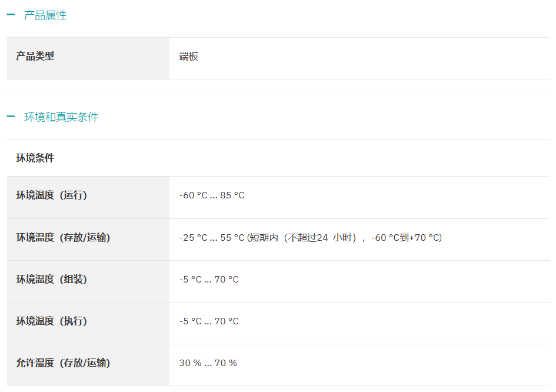Click the -60 °C到+70 °C short-term range text
The height and width of the screenshot is (392, 556).
pos(405,238)
